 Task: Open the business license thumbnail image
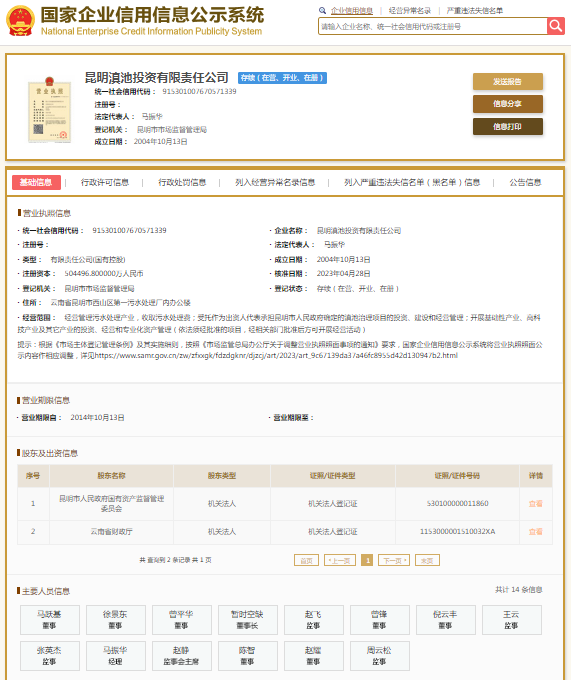(x=49, y=110)
